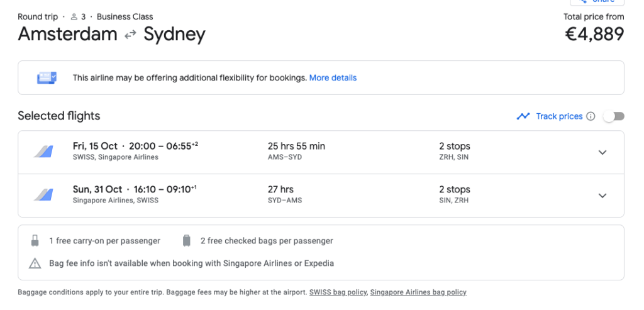
Task: Open the Singapore Airlines bag policy link
Action: click(418, 292)
